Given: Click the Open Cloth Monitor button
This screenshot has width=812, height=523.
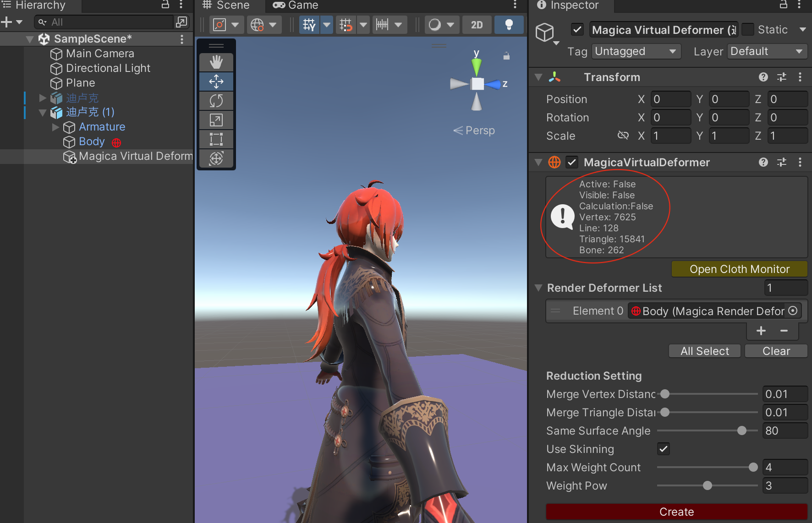Looking at the screenshot, I should (739, 269).
